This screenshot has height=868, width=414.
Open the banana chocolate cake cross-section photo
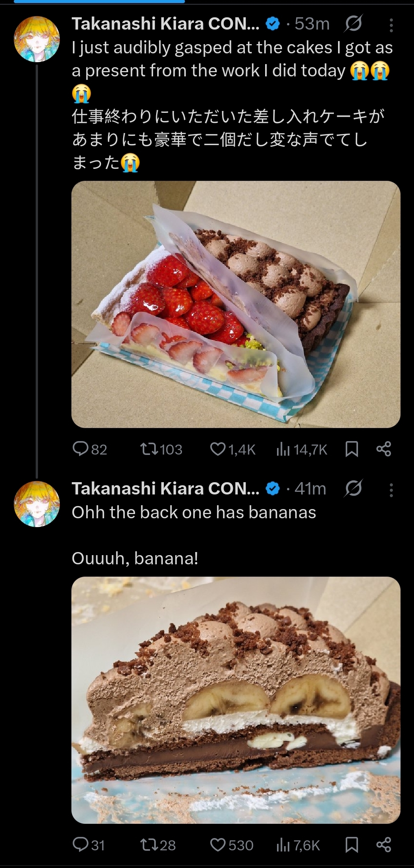point(236,700)
